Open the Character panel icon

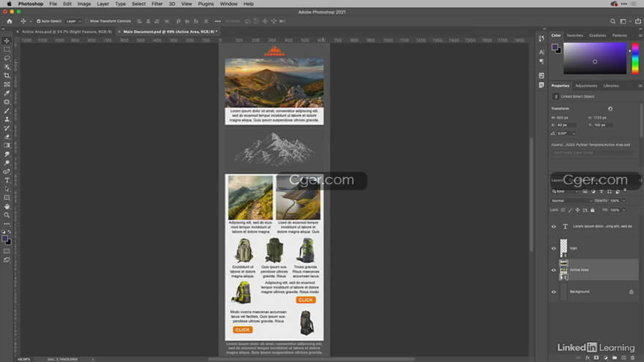coord(542,52)
